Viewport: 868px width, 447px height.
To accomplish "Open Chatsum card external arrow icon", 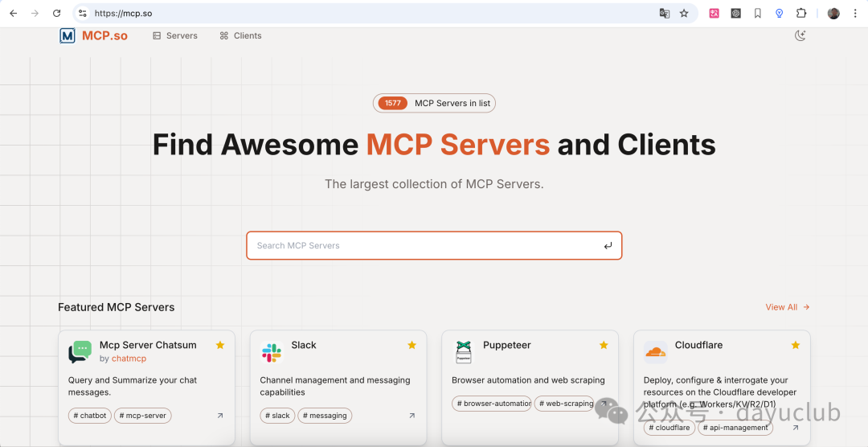I will [219, 416].
